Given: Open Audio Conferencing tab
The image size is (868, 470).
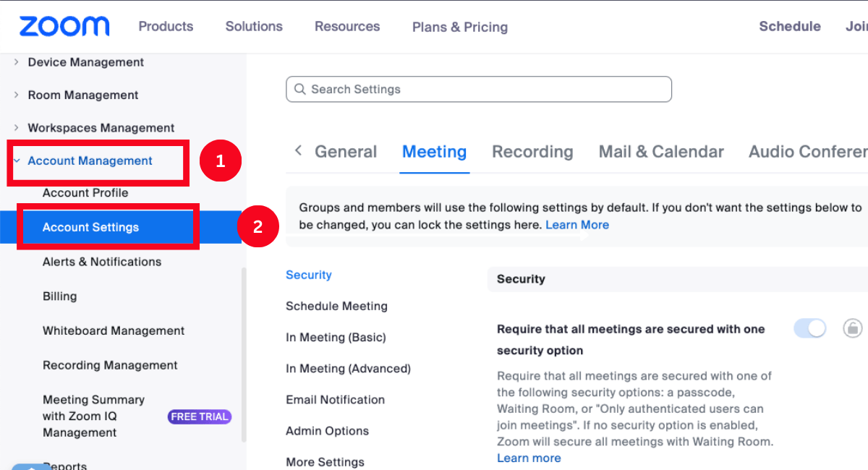Looking at the screenshot, I should click(x=808, y=152).
